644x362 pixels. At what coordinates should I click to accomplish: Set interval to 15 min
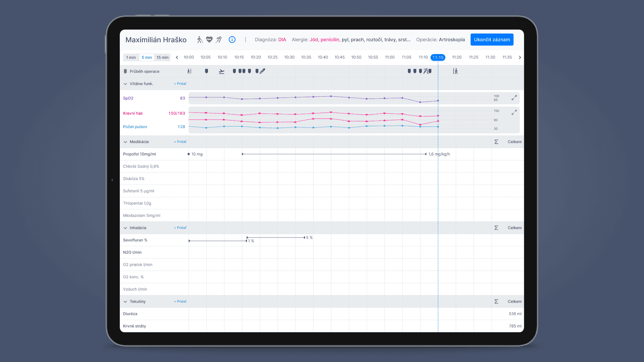(162, 57)
